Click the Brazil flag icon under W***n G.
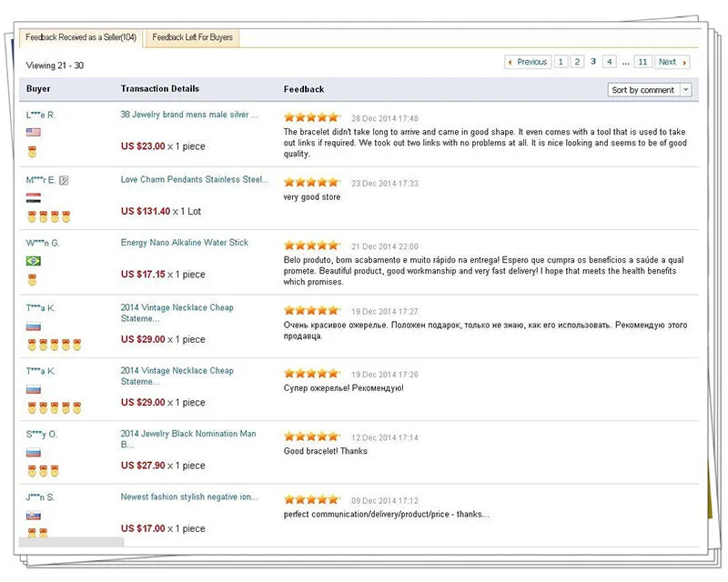 coord(33,261)
